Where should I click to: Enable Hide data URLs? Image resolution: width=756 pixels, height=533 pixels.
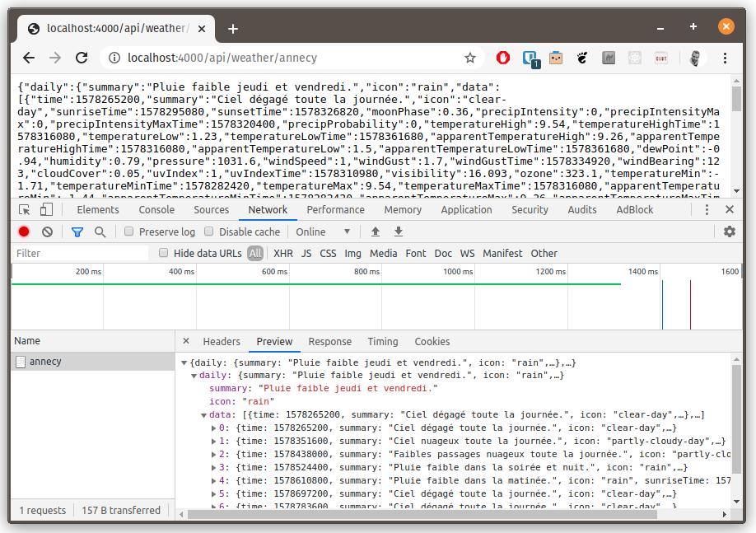click(163, 253)
